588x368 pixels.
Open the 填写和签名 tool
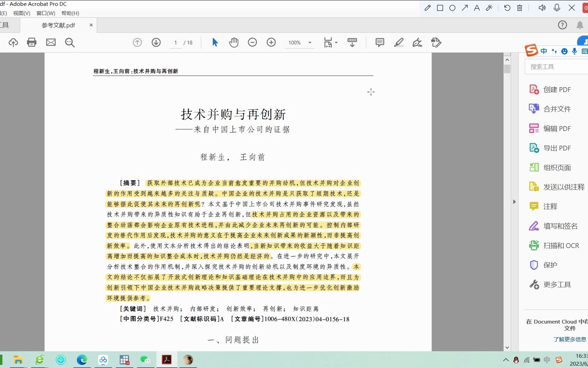553,226
